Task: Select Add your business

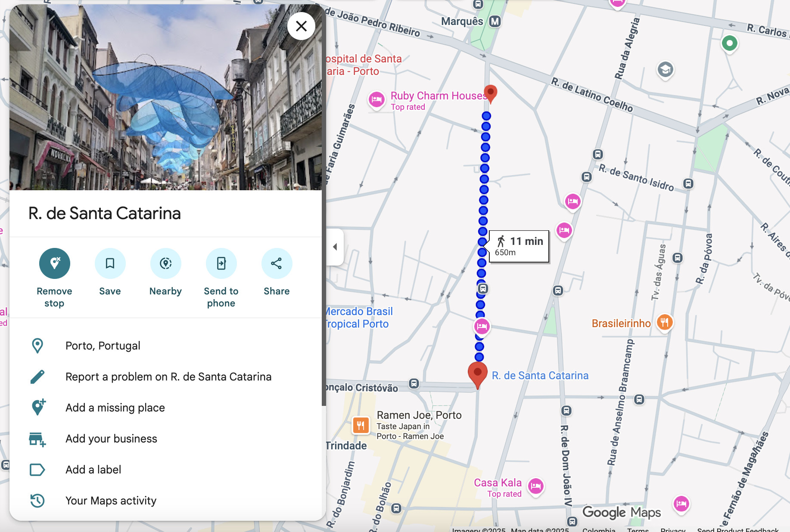Action: click(111, 439)
